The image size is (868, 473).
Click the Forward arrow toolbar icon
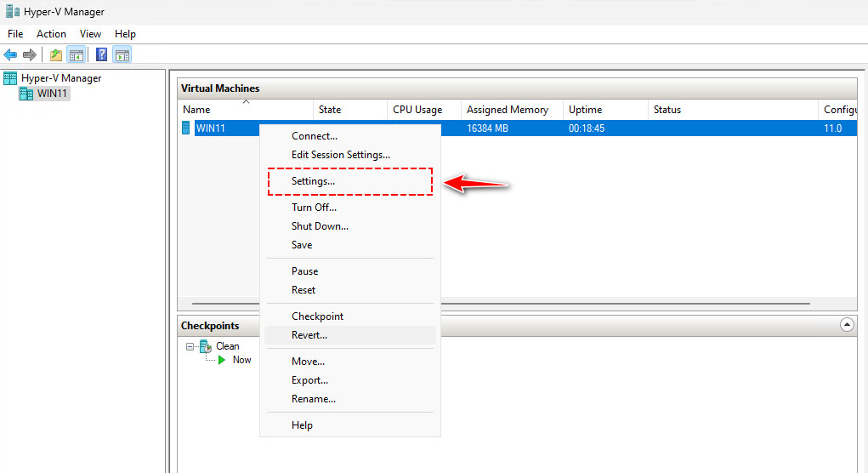pos(30,54)
